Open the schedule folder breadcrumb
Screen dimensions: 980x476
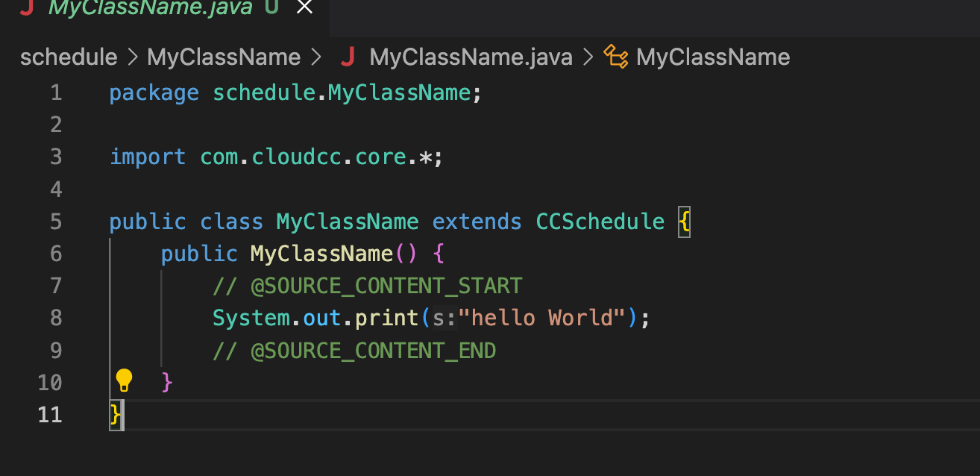[x=69, y=57]
